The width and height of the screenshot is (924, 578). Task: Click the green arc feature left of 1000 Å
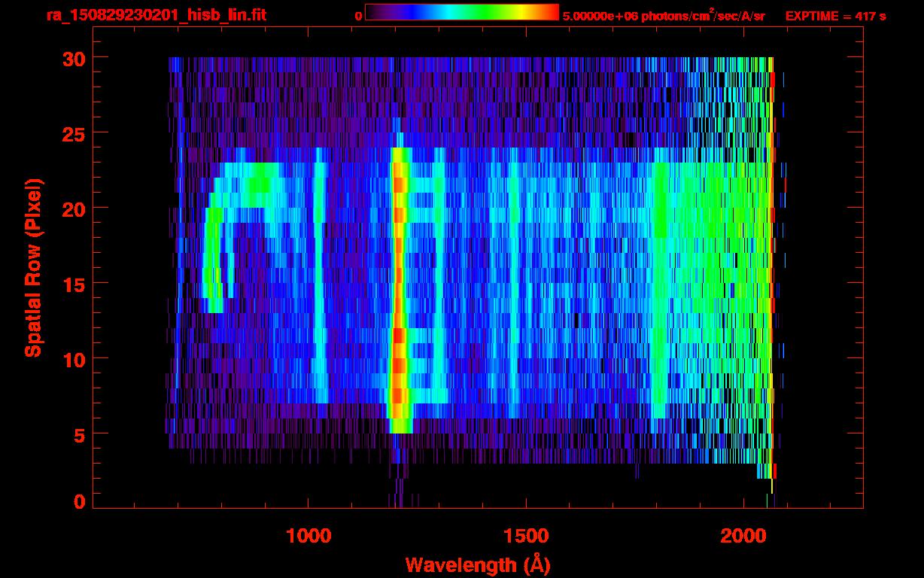[212, 248]
